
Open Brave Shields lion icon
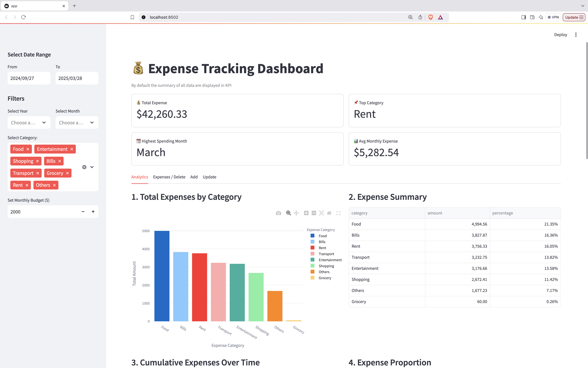(x=431, y=17)
